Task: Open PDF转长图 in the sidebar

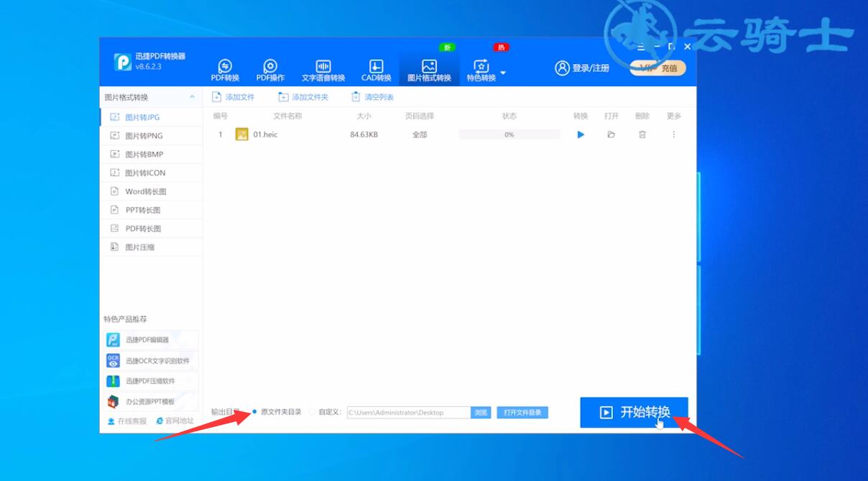Action: 151,229
